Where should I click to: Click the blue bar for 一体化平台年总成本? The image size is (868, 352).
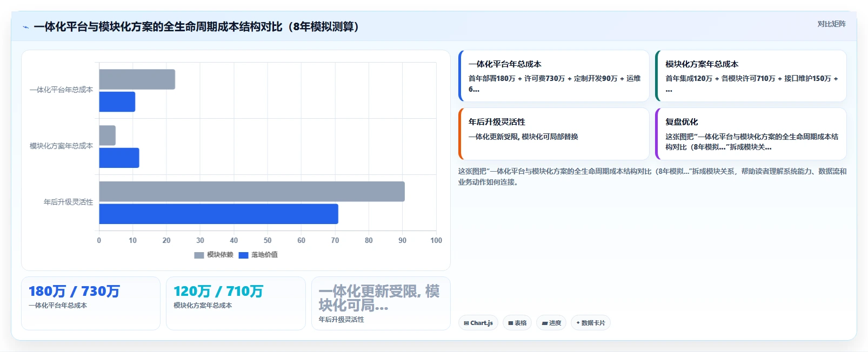click(x=117, y=101)
